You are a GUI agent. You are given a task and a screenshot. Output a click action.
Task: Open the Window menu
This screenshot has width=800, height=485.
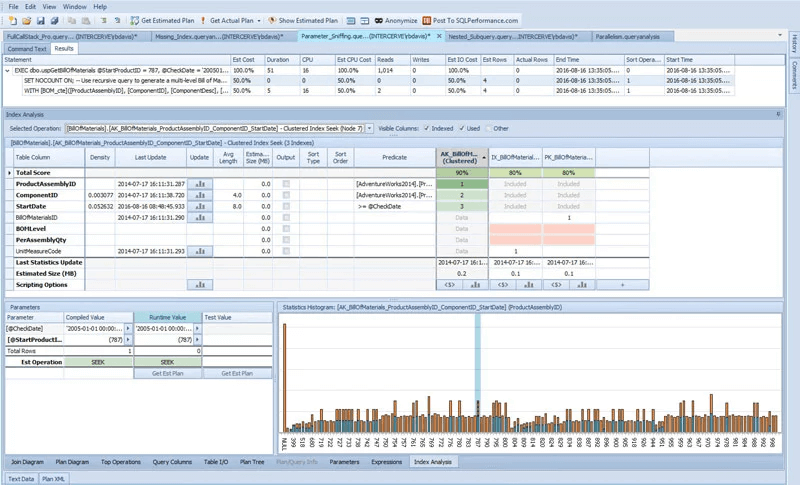pos(74,7)
